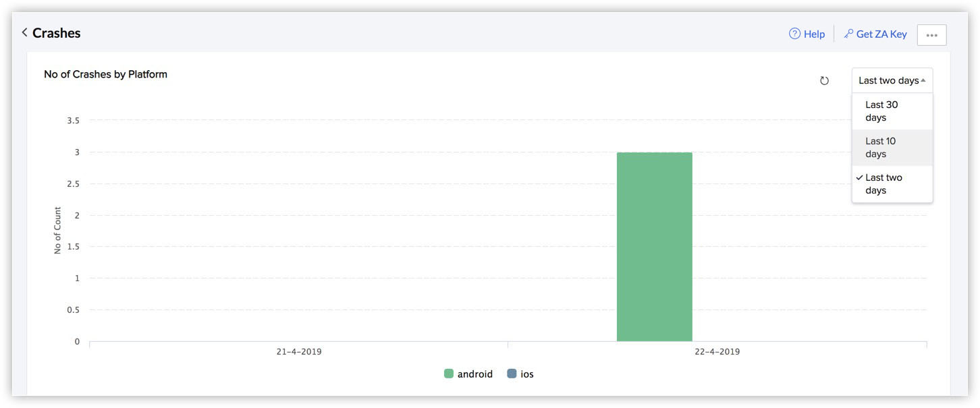Select the checked Last two days option
This screenshot has height=408, width=980.
(892, 184)
